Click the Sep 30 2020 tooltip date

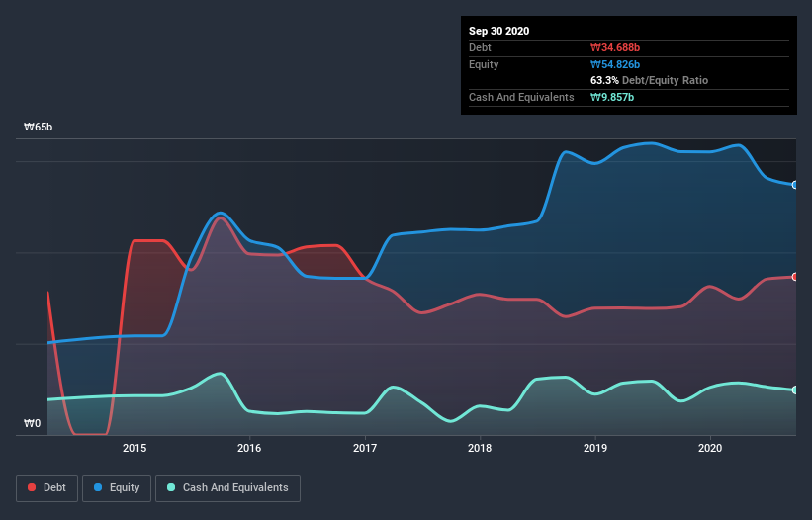click(x=499, y=31)
